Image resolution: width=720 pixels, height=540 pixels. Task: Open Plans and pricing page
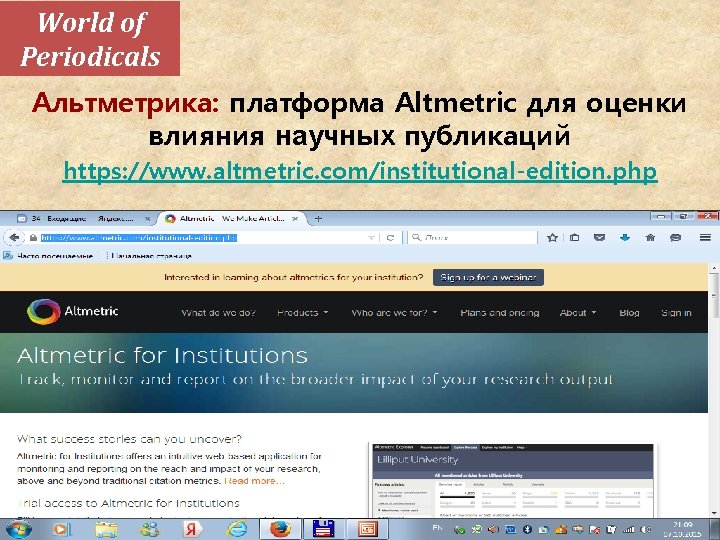click(x=500, y=313)
